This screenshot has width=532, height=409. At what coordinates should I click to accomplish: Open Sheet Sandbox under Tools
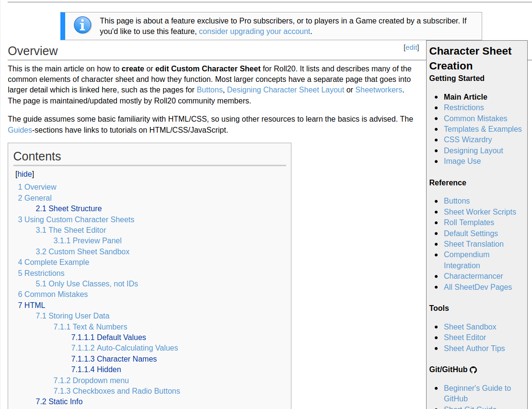point(470,327)
